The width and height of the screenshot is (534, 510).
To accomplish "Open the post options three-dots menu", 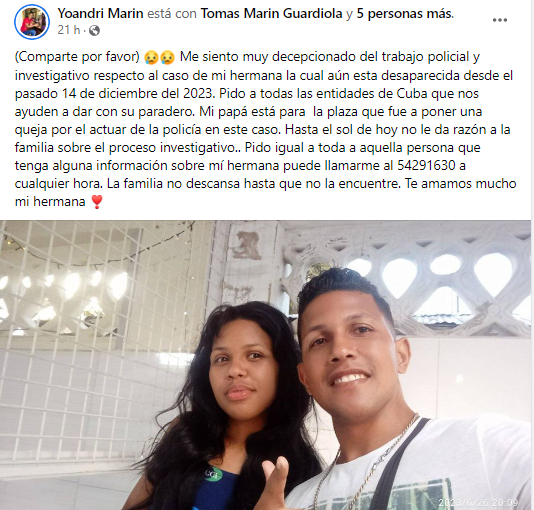I will [x=500, y=20].
